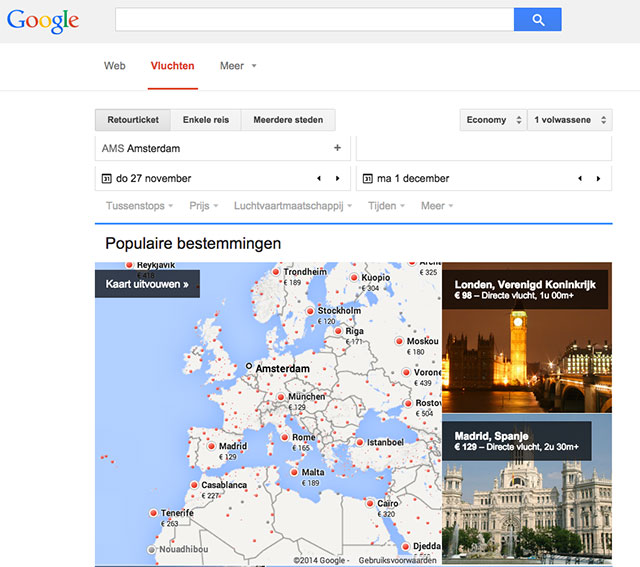Click the Djedda red map marker
640x567 pixels.
coord(405,546)
